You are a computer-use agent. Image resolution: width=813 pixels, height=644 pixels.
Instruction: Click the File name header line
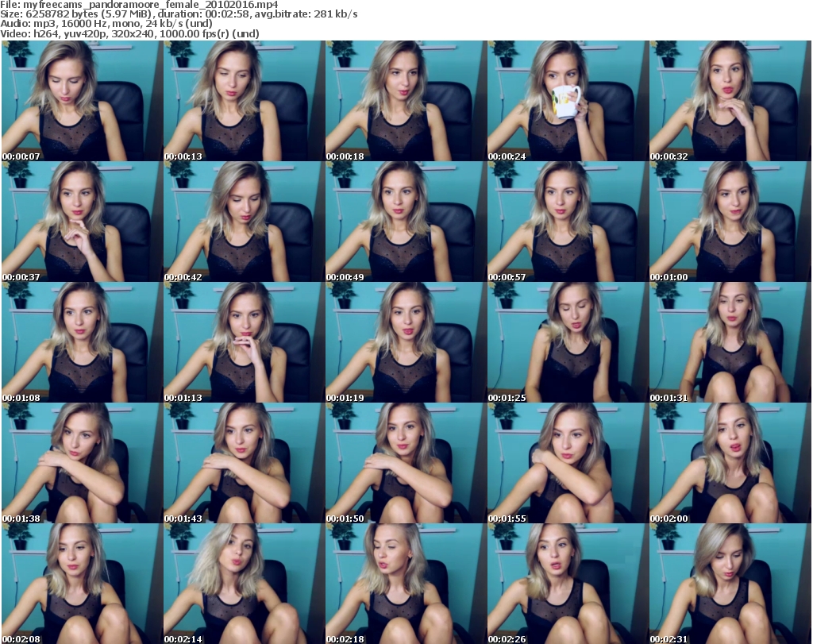[140, 5]
